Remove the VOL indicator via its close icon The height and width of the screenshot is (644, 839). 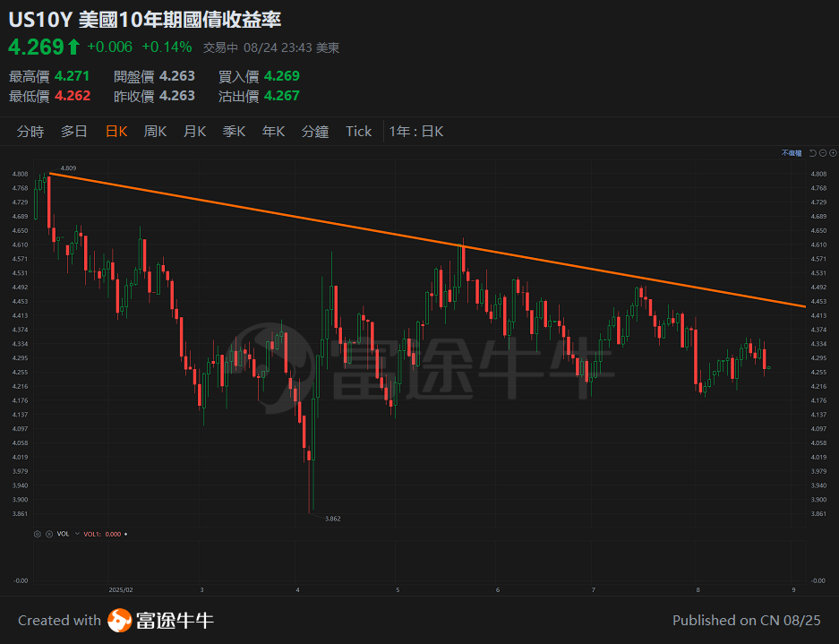49,533
